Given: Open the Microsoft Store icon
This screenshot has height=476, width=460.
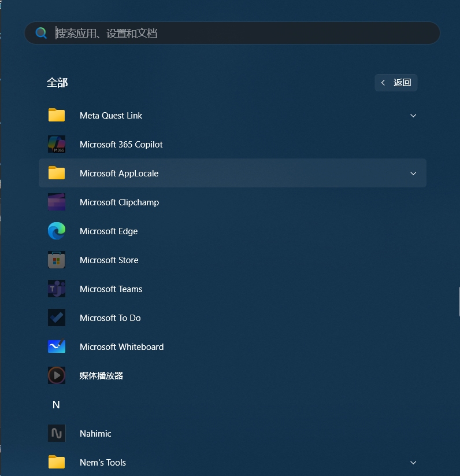Looking at the screenshot, I should point(57,260).
